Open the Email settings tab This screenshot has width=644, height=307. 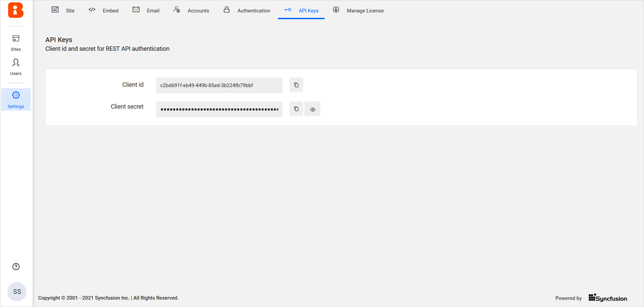(146, 11)
